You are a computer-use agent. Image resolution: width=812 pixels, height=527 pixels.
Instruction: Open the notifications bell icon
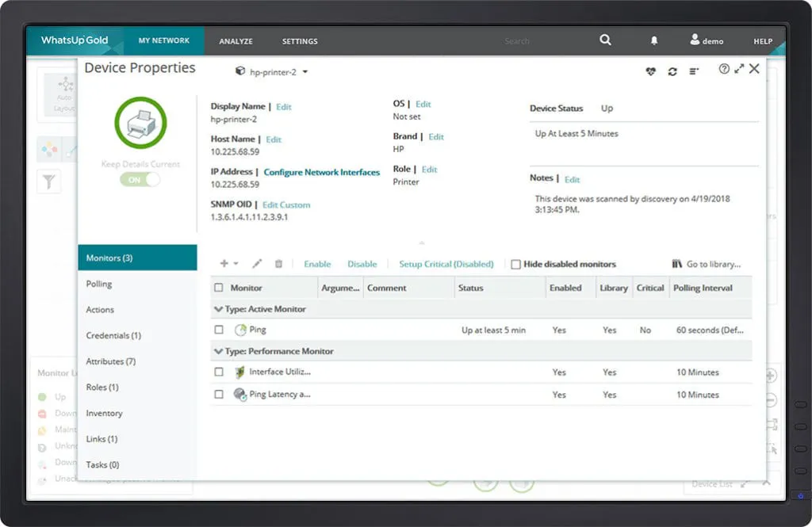[x=653, y=40]
